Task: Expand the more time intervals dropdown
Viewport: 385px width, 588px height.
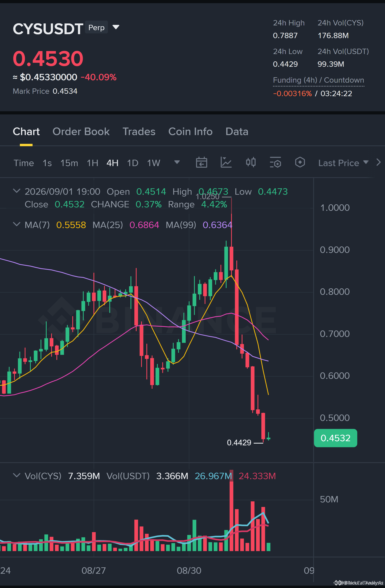Action: click(177, 162)
